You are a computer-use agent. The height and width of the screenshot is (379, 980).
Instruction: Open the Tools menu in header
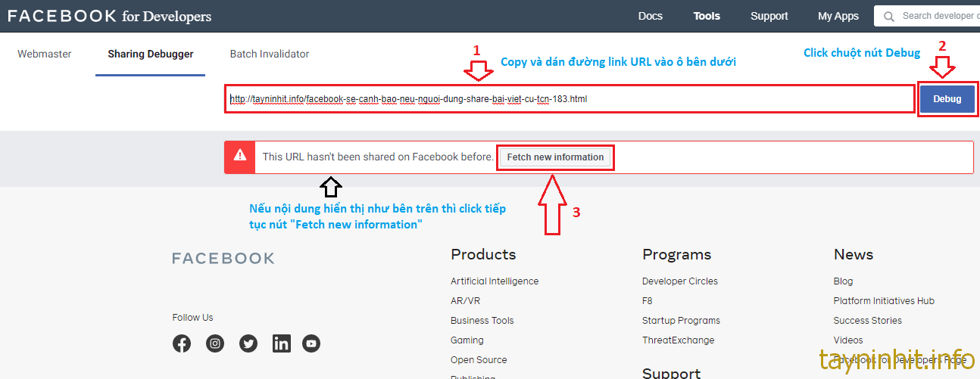click(707, 16)
